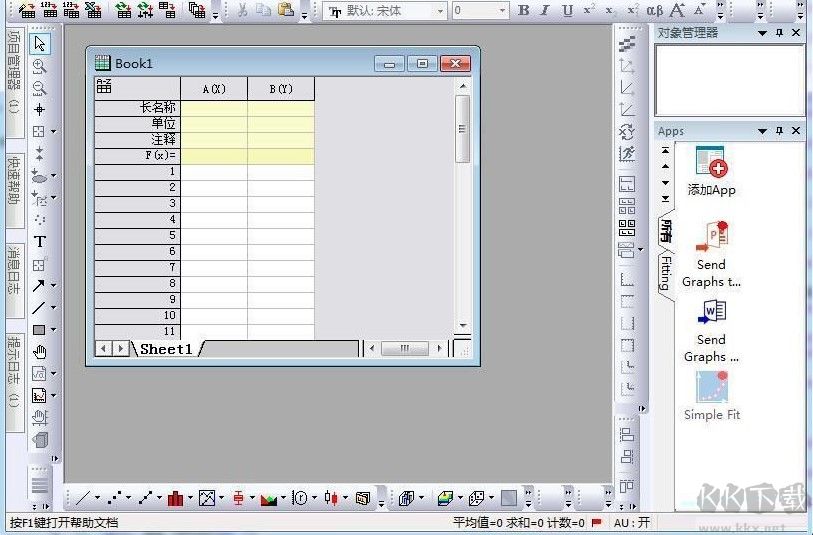Viewport: 813px width, 535px height.
Task: Open the font size dropdown
Action: click(x=502, y=11)
